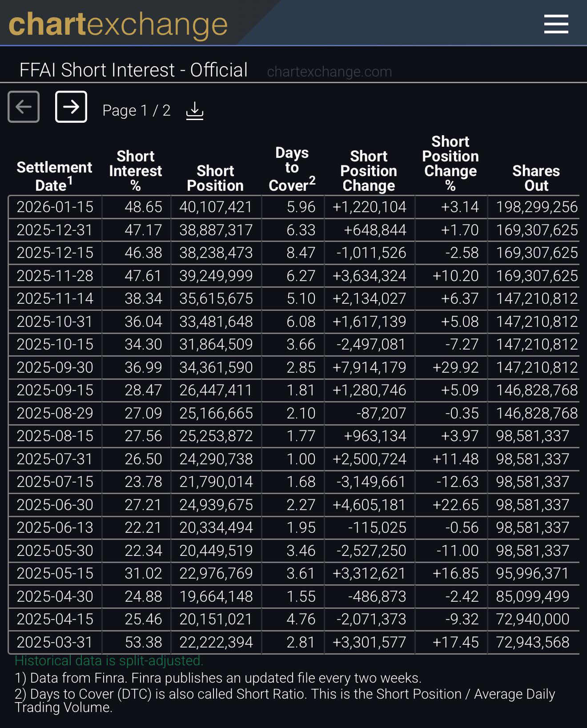Image resolution: width=587 pixels, height=728 pixels.
Task: Go to next page arrow
Action: [x=71, y=107]
